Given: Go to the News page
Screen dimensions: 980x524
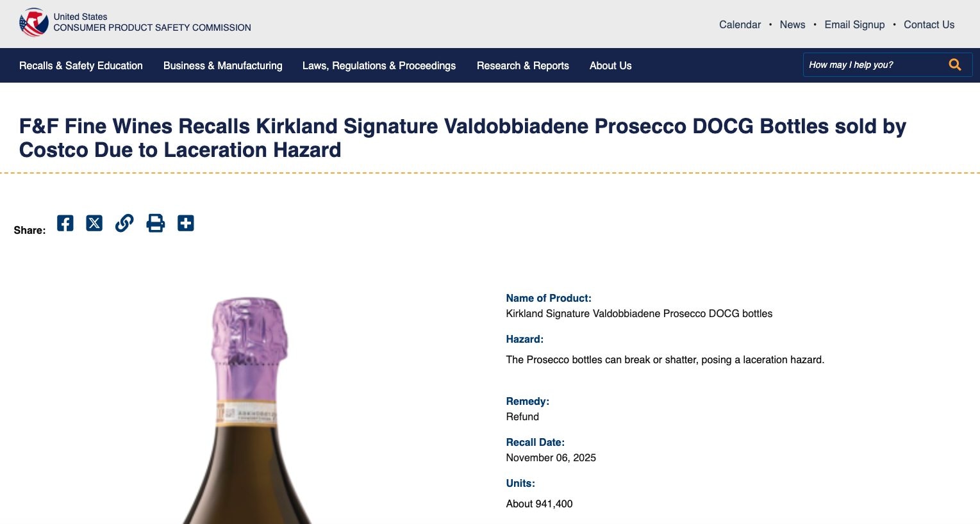Looking at the screenshot, I should 792,24.
